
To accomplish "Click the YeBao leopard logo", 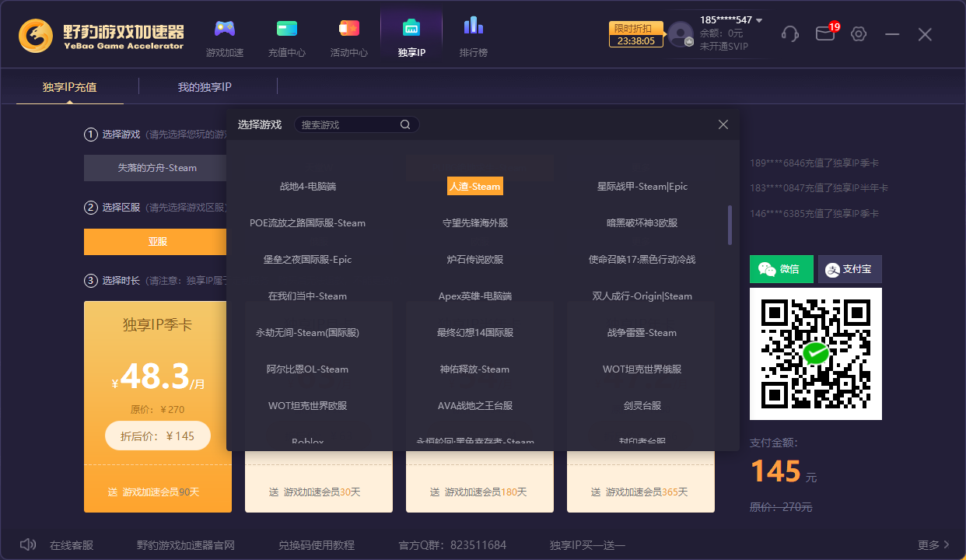I will (36, 35).
